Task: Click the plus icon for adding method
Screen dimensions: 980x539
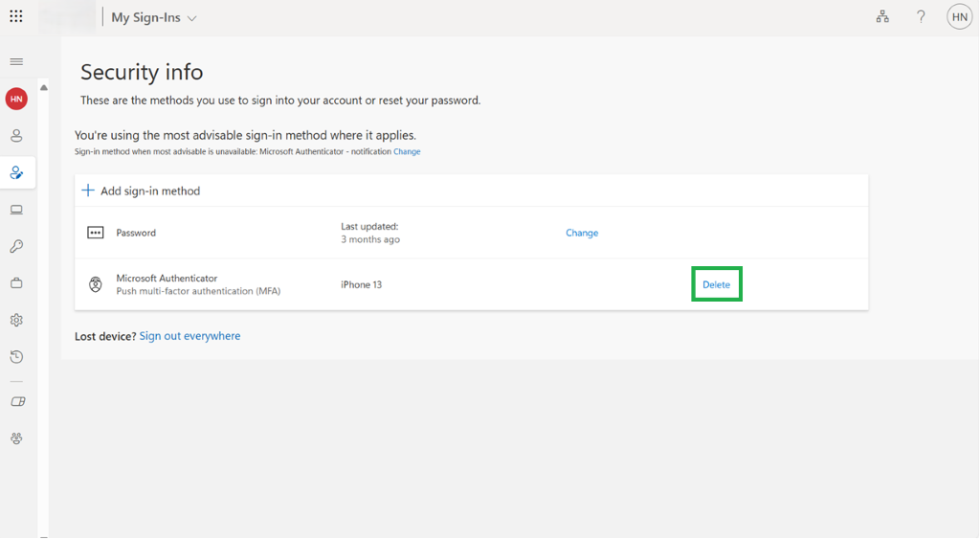Action: (x=88, y=191)
